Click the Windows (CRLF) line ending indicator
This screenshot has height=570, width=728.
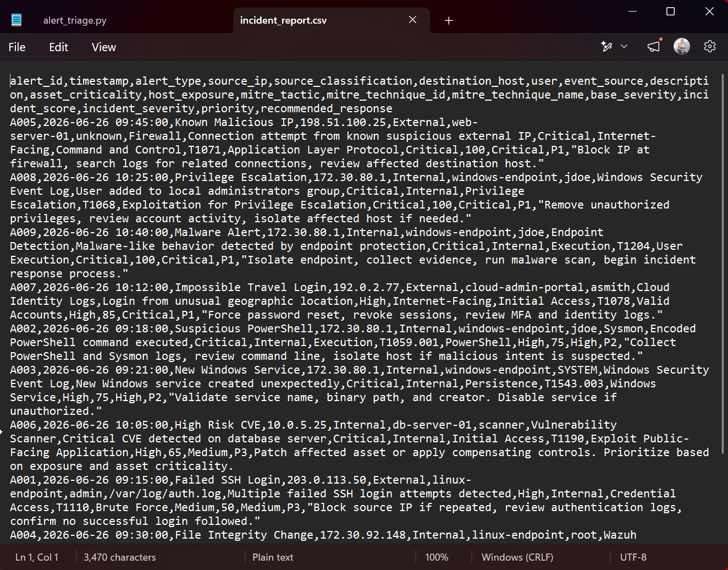(x=517, y=557)
